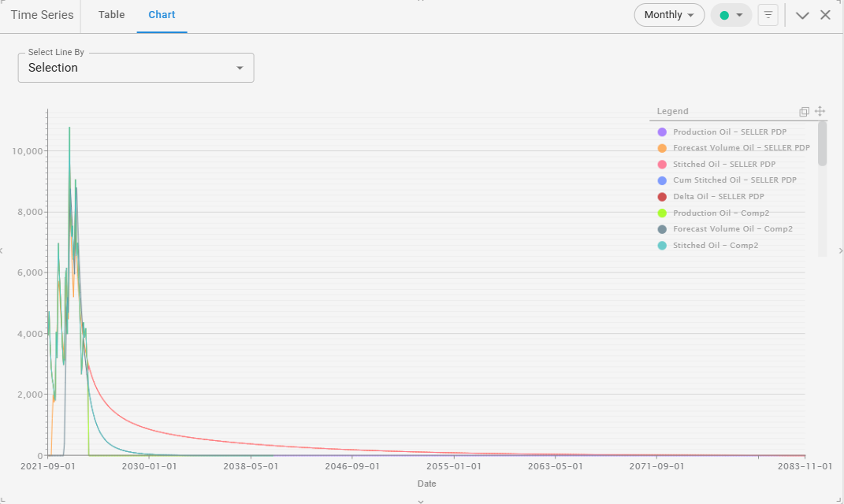Viewport: 844px width, 504px height.
Task: Toggle Production Oil - SELLER PDP series
Action: [x=729, y=132]
